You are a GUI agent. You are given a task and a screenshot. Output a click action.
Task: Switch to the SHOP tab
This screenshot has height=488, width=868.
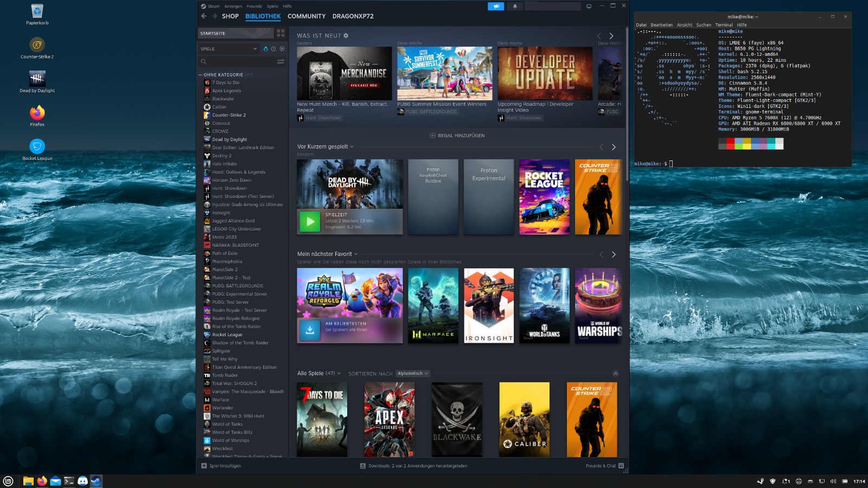tap(230, 16)
